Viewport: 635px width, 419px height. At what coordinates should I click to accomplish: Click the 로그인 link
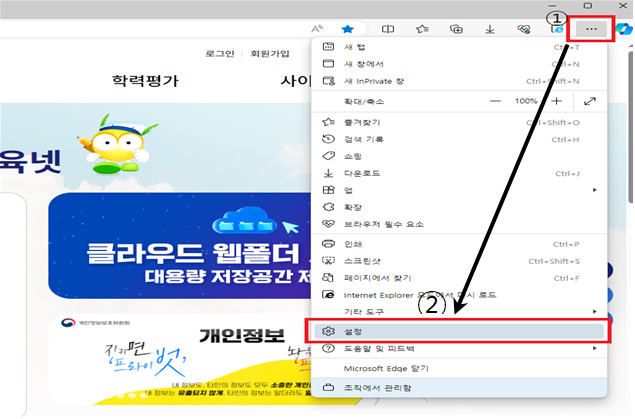point(220,53)
